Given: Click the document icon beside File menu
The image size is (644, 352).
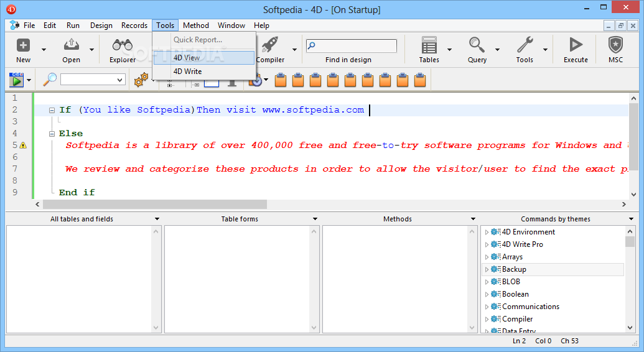Looking at the screenshot, I should click(x=14, y=25).
